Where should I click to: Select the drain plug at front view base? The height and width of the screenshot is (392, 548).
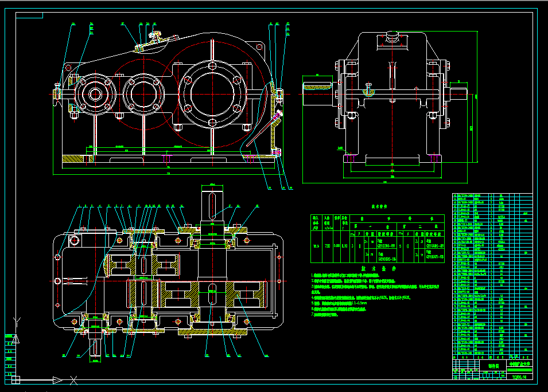(277, 152)
